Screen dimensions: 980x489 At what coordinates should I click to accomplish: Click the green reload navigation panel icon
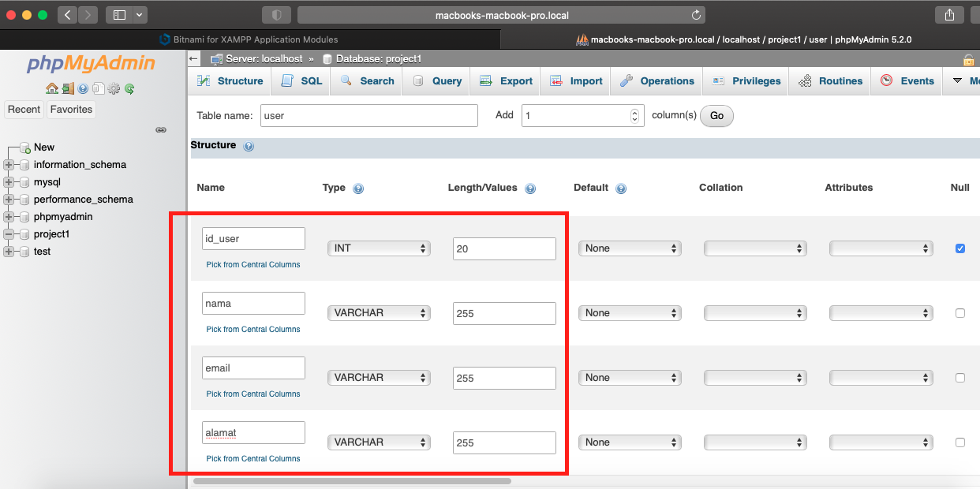pos(129,88)
